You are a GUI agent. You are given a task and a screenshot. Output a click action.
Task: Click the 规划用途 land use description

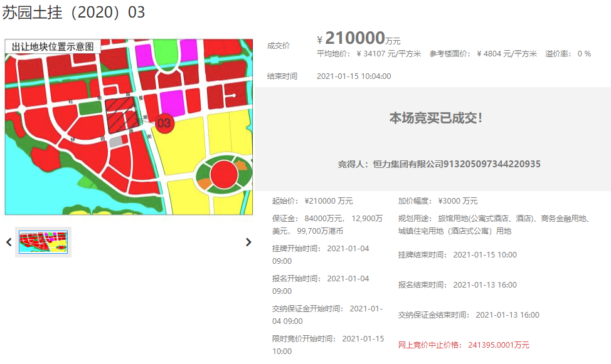(x=496, y=225)
